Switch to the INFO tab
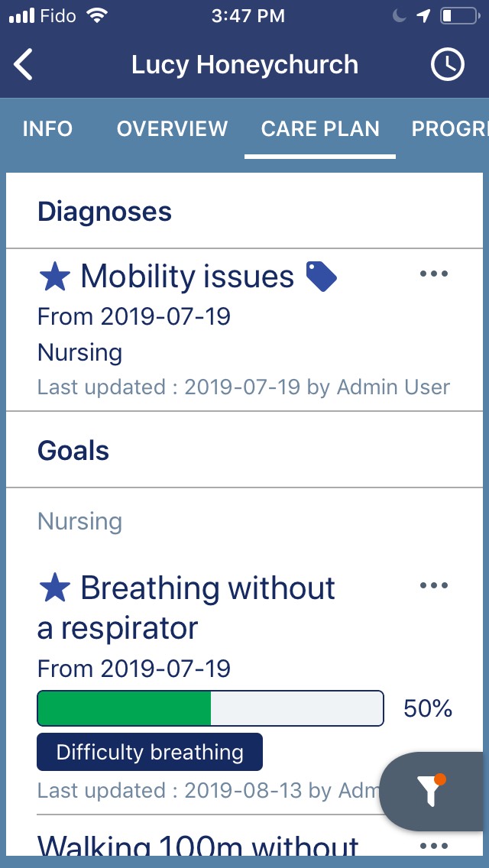Screen dimensions: 489x868 47,128
